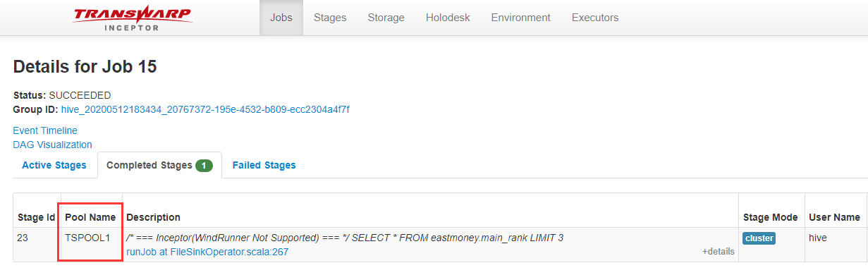Open the Environment tab
868x275 pixels.
pos(521,18)
